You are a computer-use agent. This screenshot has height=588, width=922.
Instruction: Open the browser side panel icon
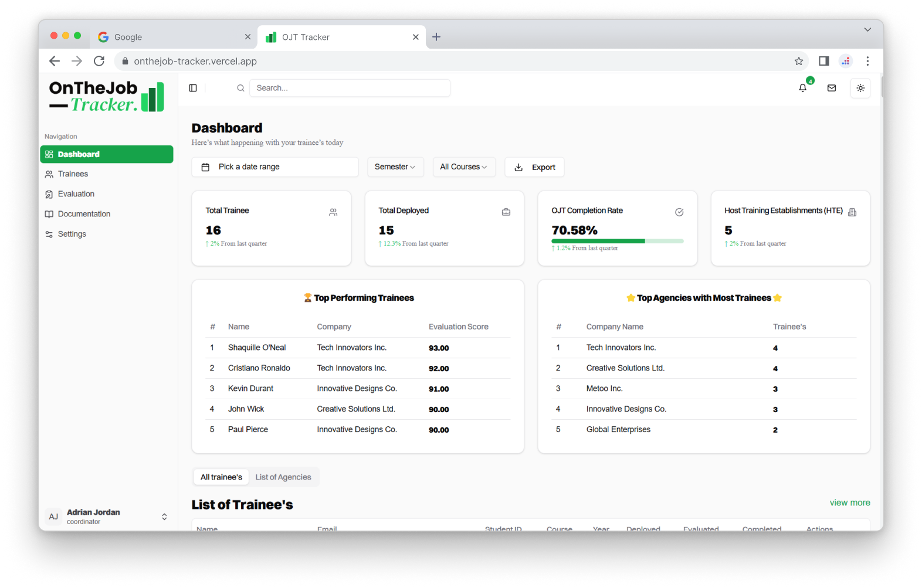[824, 61]
